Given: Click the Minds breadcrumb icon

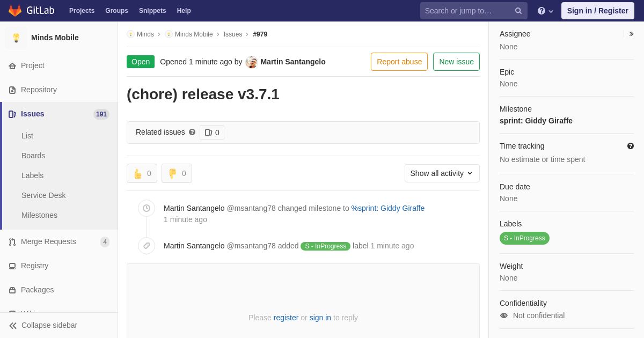Looking at the screenshot, I should [130, 34].
